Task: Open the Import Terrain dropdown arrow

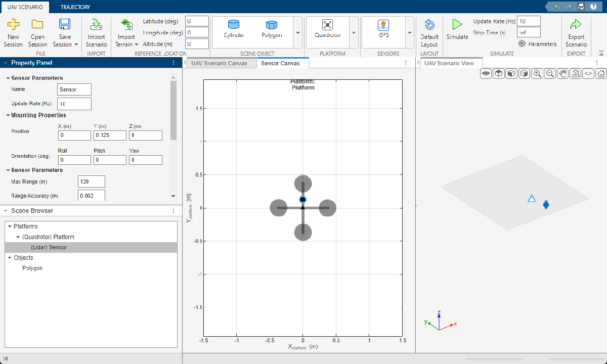Action: (x=137, y=44)
